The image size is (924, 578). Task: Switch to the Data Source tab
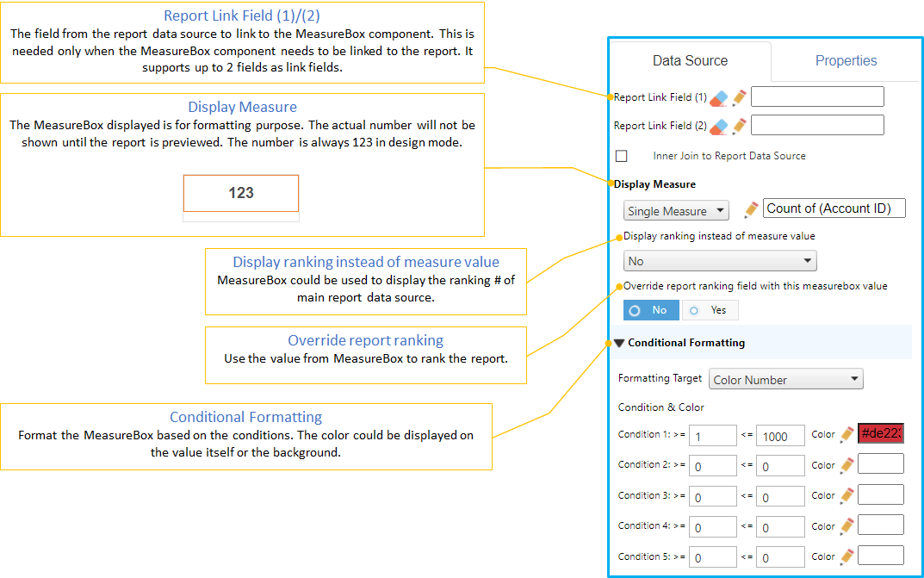click(690, 60)
